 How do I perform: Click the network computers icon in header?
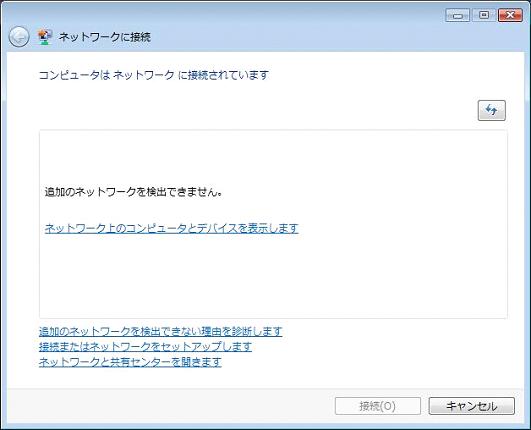click(x=45, y=37)
